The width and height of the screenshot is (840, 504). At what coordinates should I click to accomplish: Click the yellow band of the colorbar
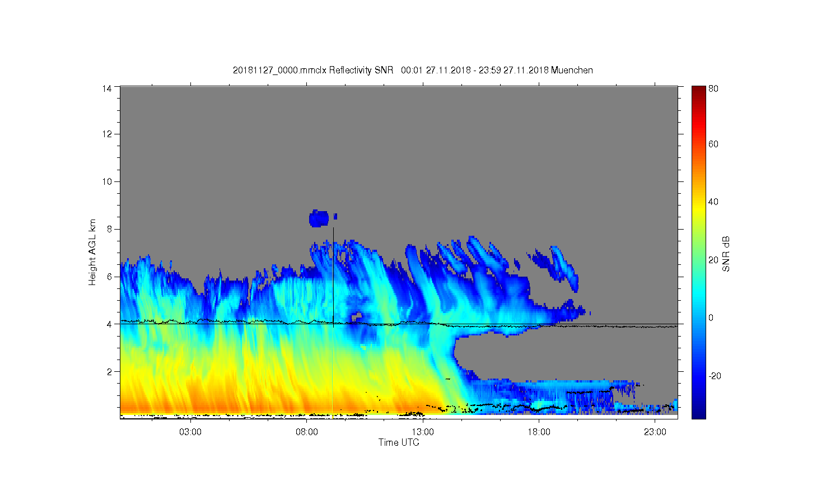[698, 208]
